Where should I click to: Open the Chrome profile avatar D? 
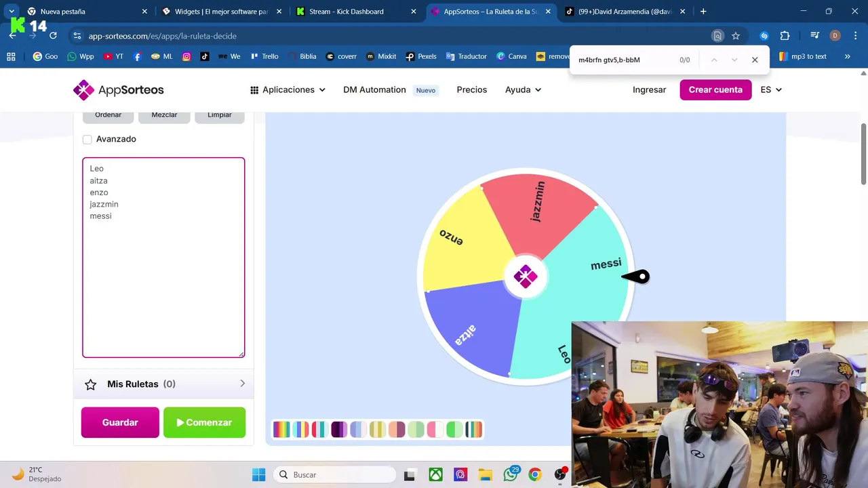pos(835,35)
